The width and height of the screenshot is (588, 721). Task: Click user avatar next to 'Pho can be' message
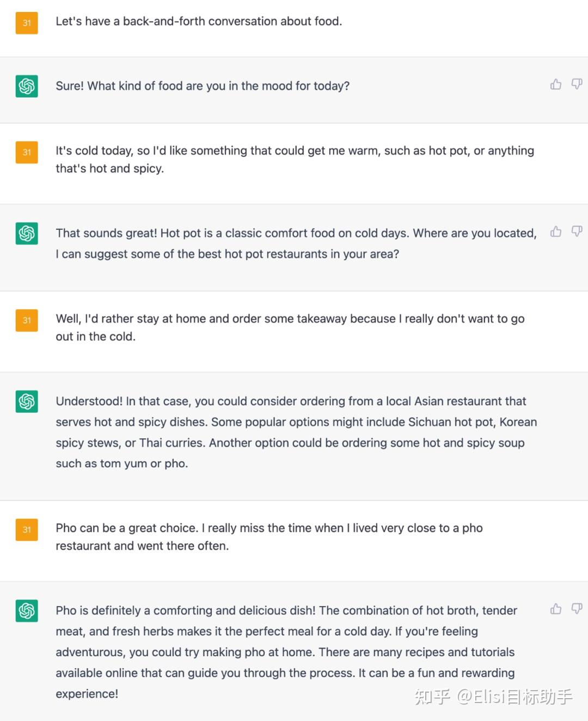[27, 529]
